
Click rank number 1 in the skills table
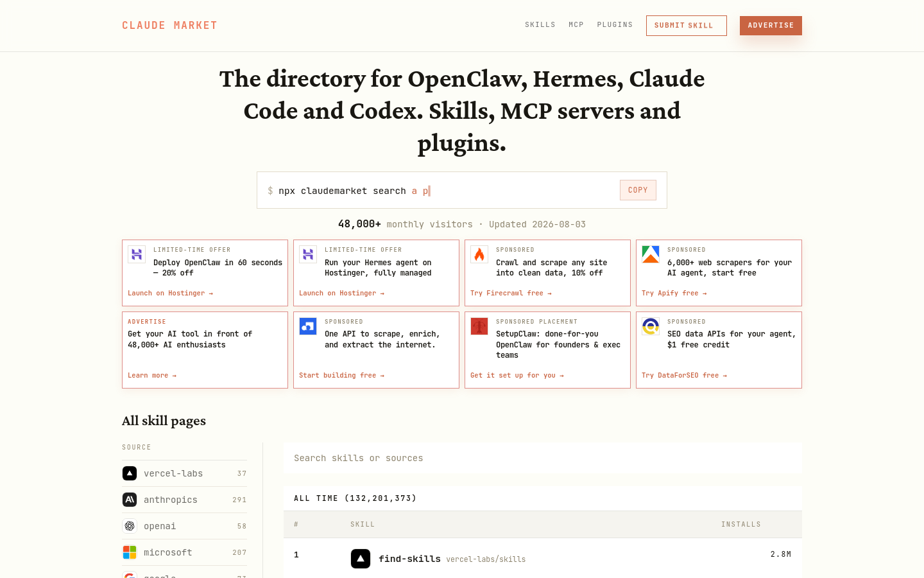click(296, 555)
